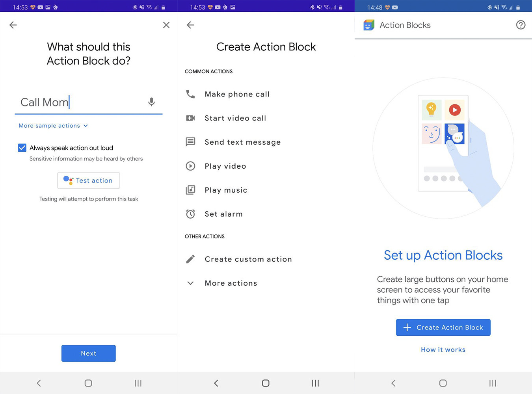Image resolution: width=532 pixels, height=394 pixels.
Task: Select the Make phone call icon
Action: [190, 94]
